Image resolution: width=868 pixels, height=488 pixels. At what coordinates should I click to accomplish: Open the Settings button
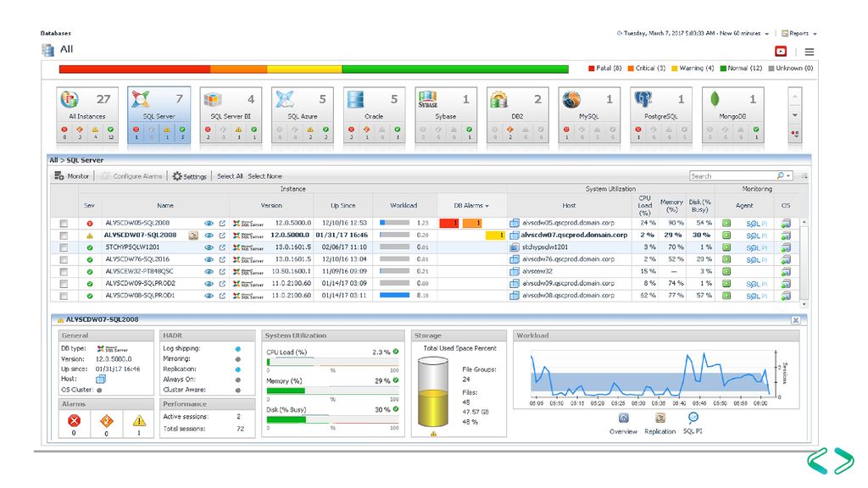click(189, 176)
